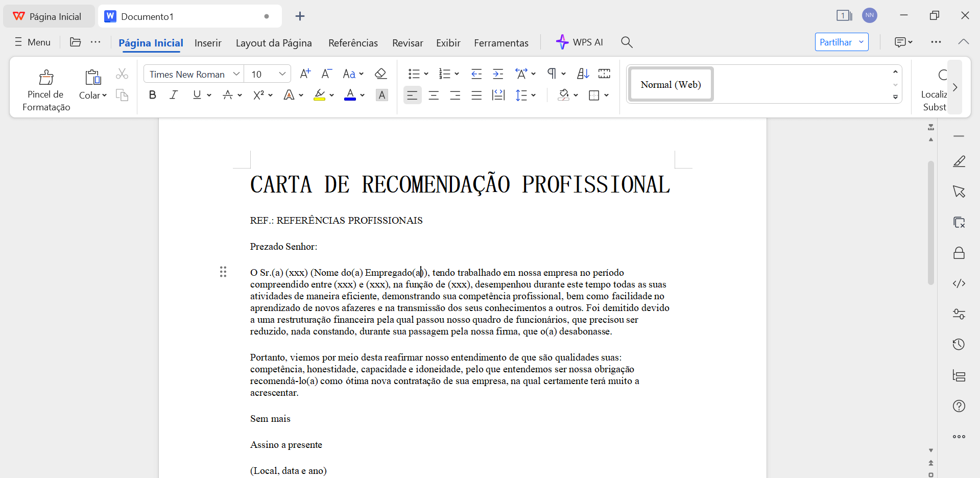Toggle superscript formatting
The image size is (980, 478).
click(x=259, y=95)
